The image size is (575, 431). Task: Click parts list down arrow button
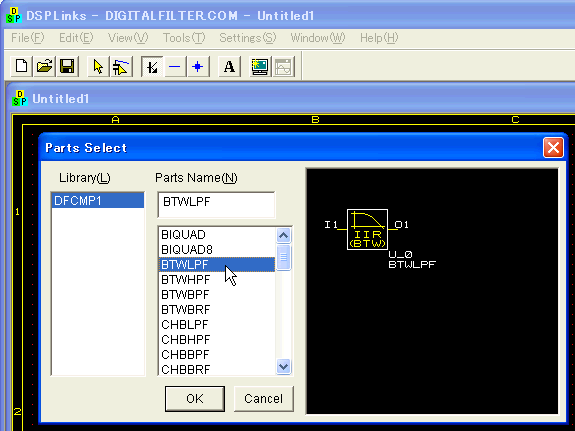[283, 366]
